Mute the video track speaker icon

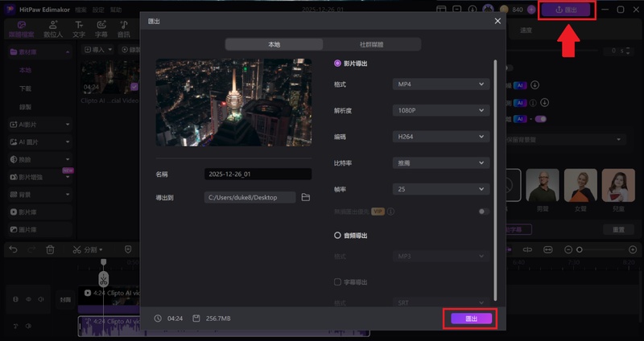[x=41, y=299]
